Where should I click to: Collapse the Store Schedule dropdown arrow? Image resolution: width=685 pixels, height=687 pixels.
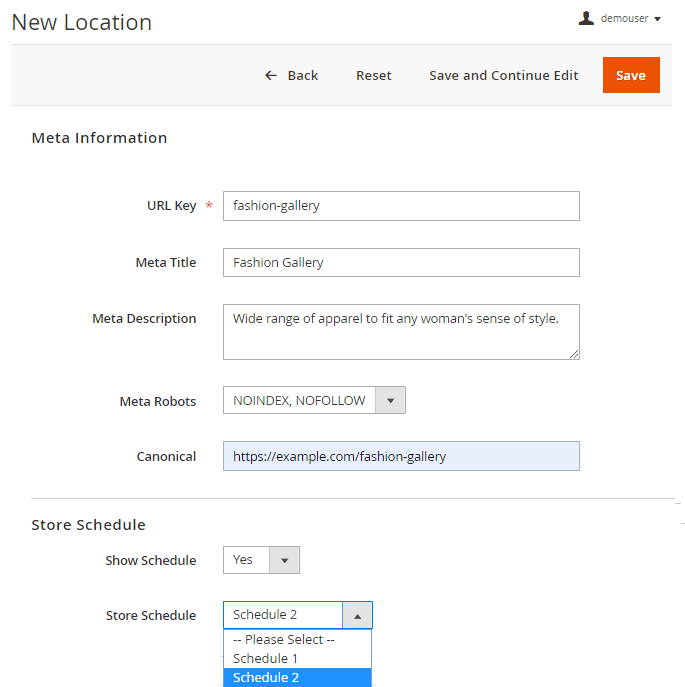[x=357, y=616]
